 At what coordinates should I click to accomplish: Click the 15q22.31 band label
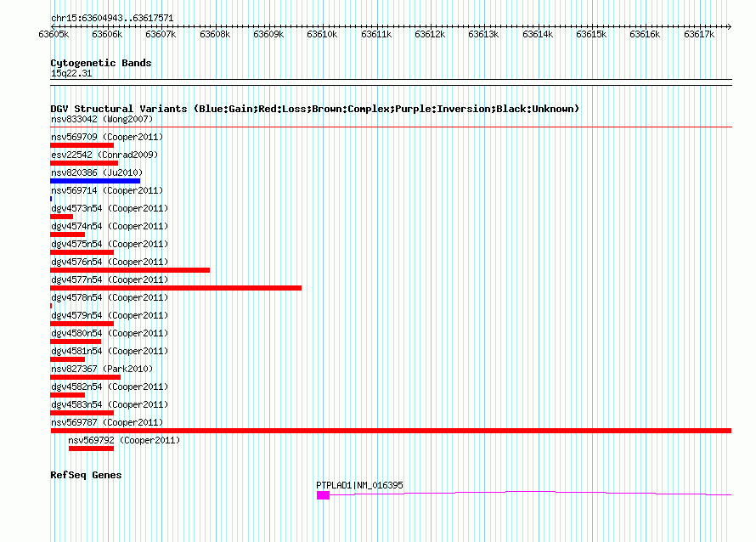71,73
